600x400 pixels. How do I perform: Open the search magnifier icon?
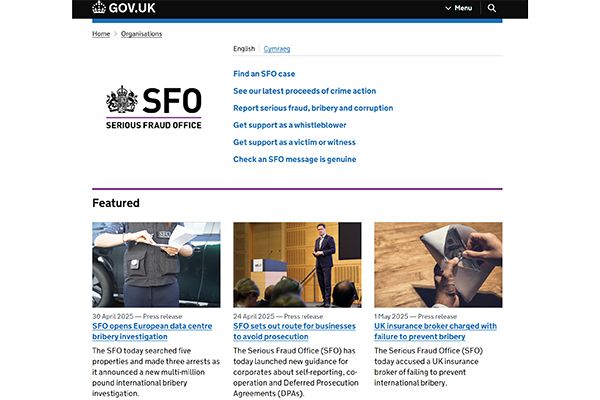492,8
